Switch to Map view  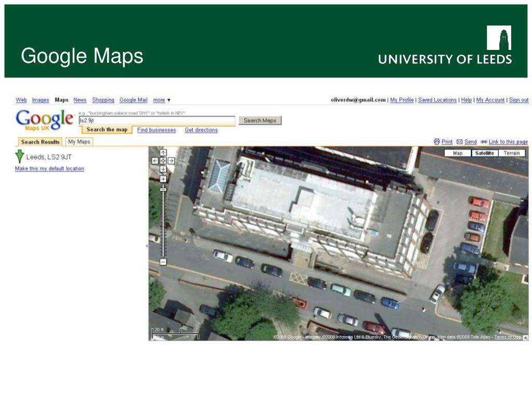coord(458,153)
